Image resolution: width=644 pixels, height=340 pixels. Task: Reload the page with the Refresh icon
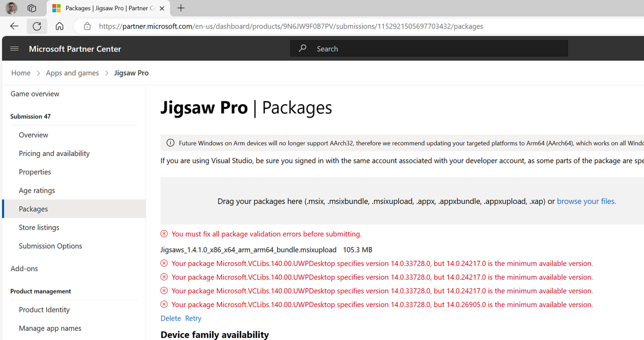tap(37, 26)
